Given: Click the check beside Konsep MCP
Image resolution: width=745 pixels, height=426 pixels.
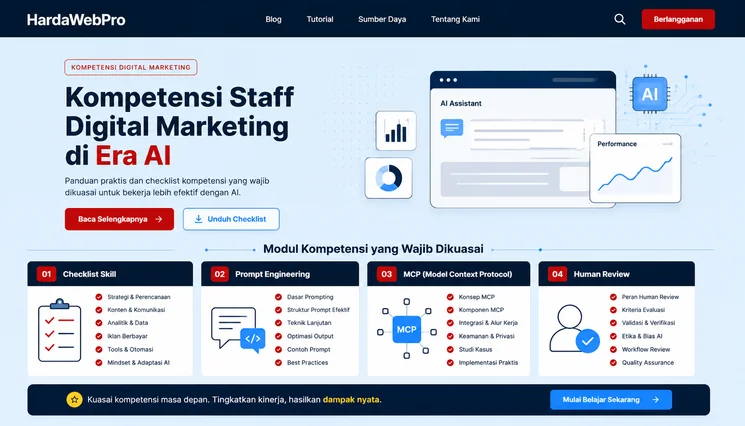Looking at the screenshot, I should (x=450, y=297).
